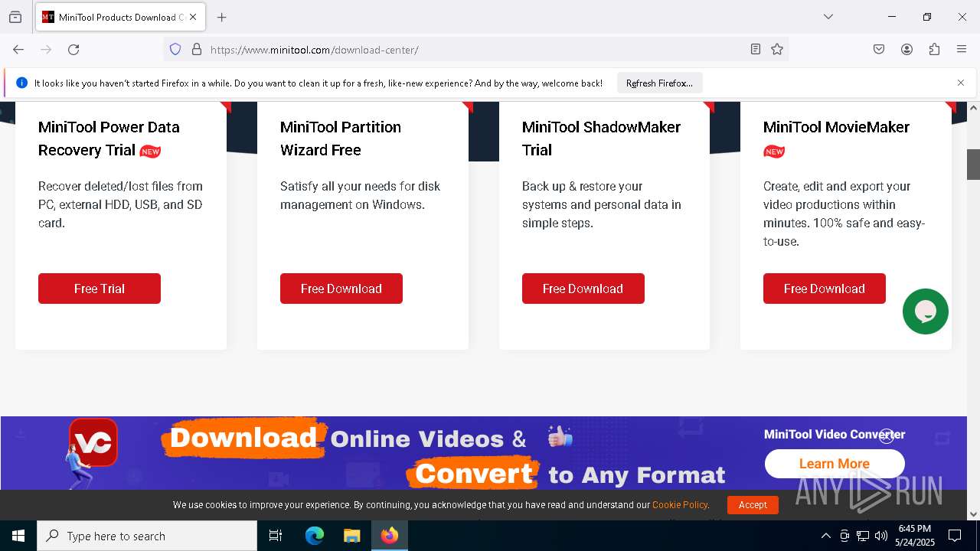
Task: Open Firefox View recent browsing icon
Action: pyautogui.click(x=15, y=17)
